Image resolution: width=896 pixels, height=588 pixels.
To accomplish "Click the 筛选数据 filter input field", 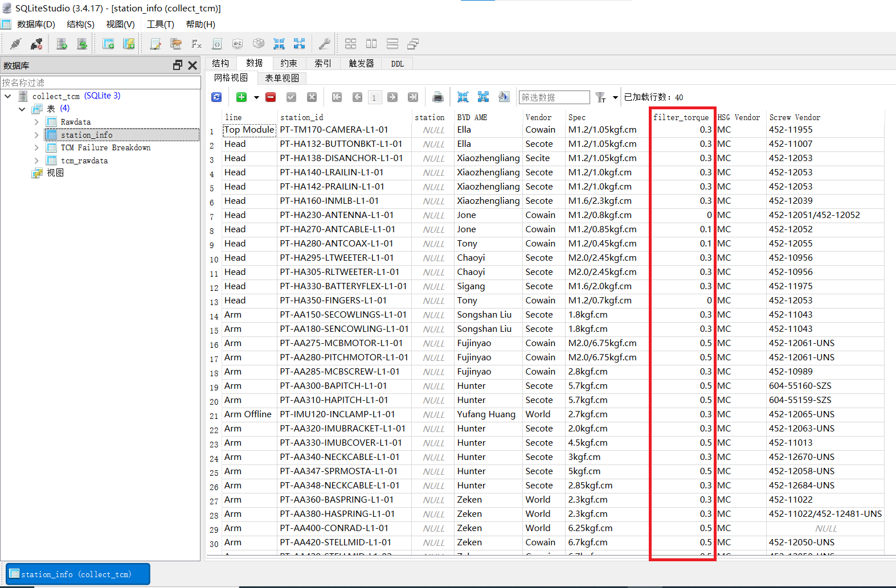I will [x=554, y=97].
